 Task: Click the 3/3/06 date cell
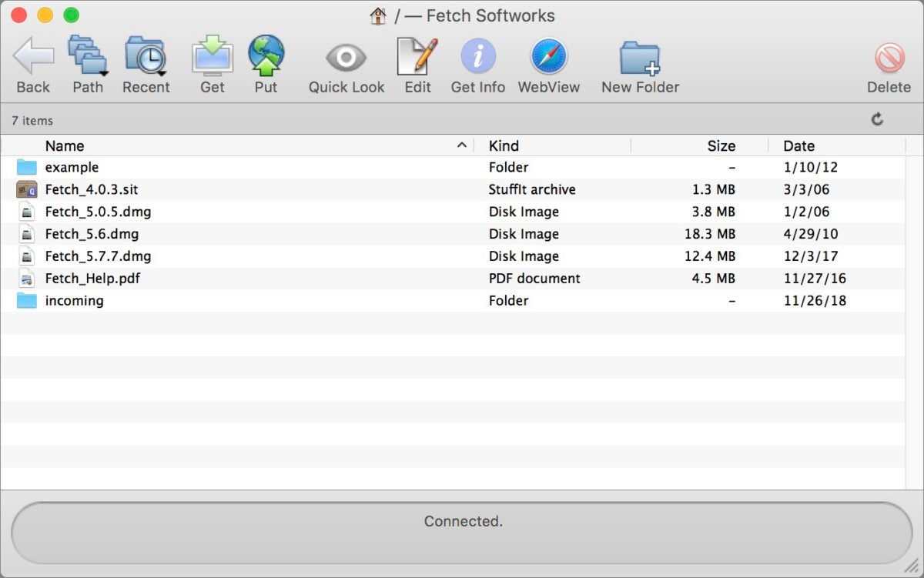(806, 189)
